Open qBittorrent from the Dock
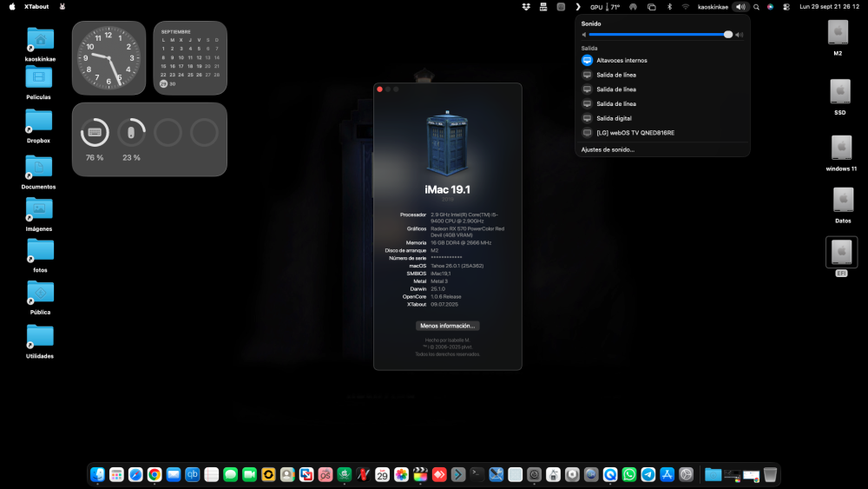The image size is (868, 489). pos(192,474)
